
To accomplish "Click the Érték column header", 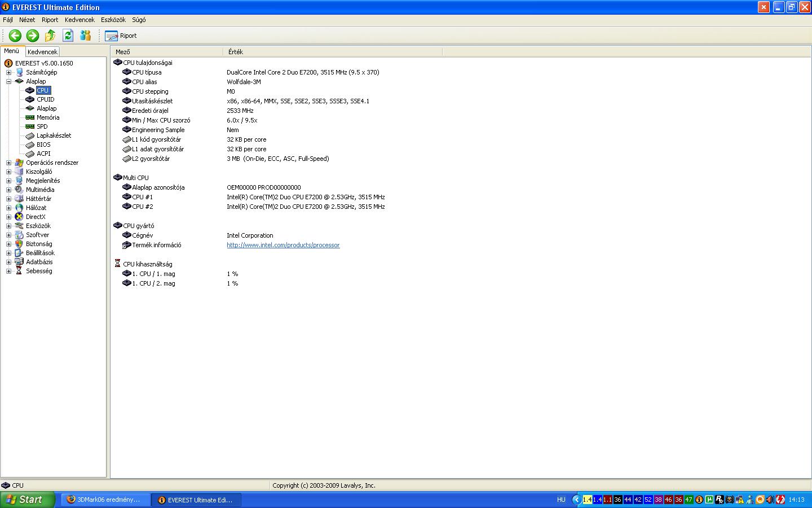I will pos(333,52).
